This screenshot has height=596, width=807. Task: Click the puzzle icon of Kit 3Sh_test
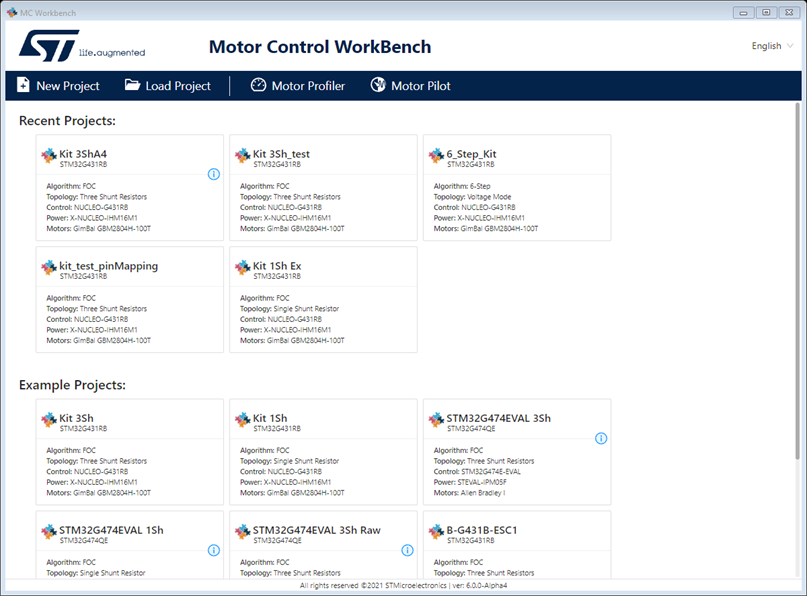point(243,155)
